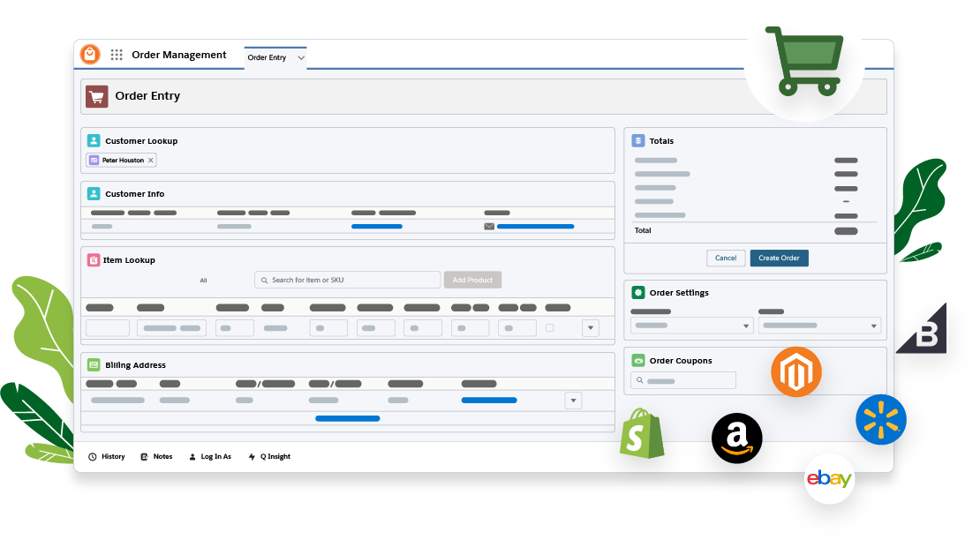980x547 pixels.
Task: Click the All filter label in Item Lookup
Action: click(x=203, y=281)
